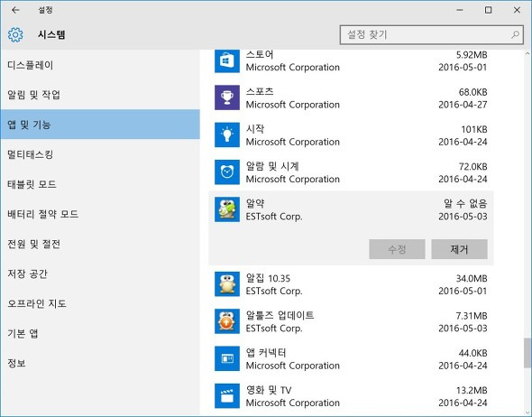Click the settings gear icon beside 시스템
This screenshot has width=532, height=417.
[15, 34]
